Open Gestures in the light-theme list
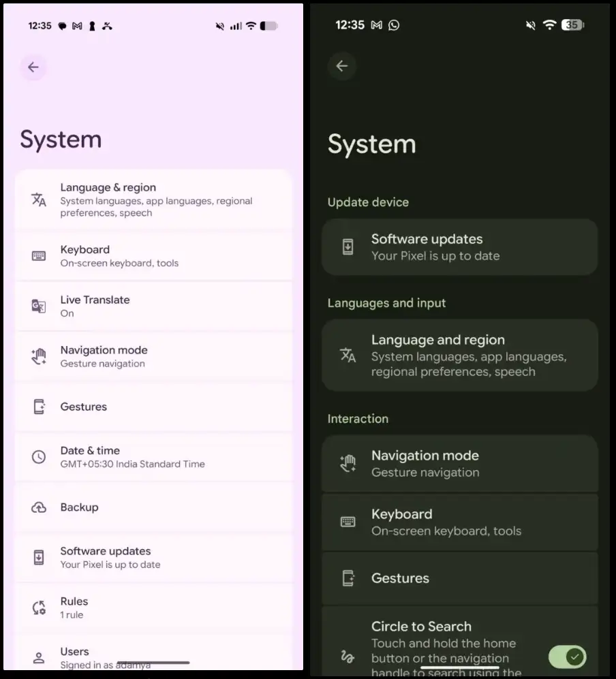Screen dimensions: 616x679 (x=84, y=407)
